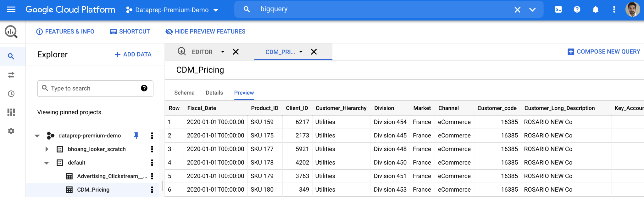This screenshot has height=197, width=644.
Task: Expand the bhoang_looker_scratch dataset
Action: [x=47, y=149]
